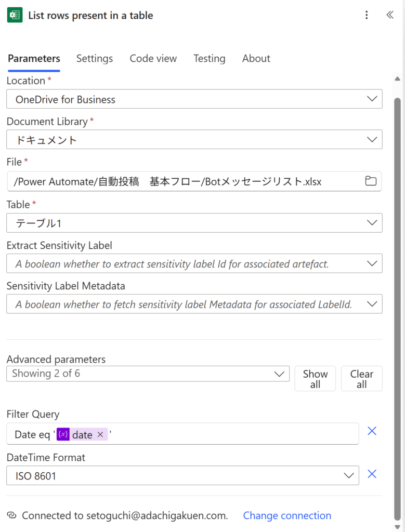Clear the Filter Query with its blue X

(372, 431)
